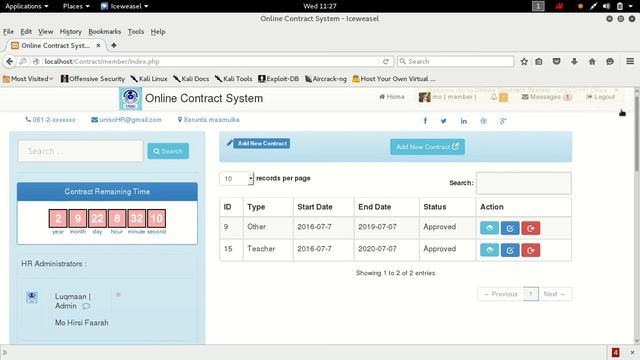The width and height of the screenshot is (640, 360).
Task: Click the chat bubble next to Luqmaan Admin
Action: (x=86, y=306)
